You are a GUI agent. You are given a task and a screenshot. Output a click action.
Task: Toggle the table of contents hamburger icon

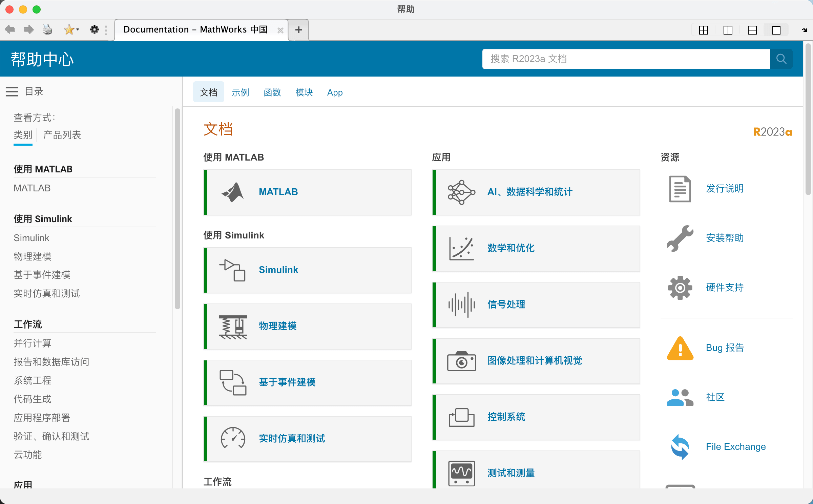(x=12, y=91)
